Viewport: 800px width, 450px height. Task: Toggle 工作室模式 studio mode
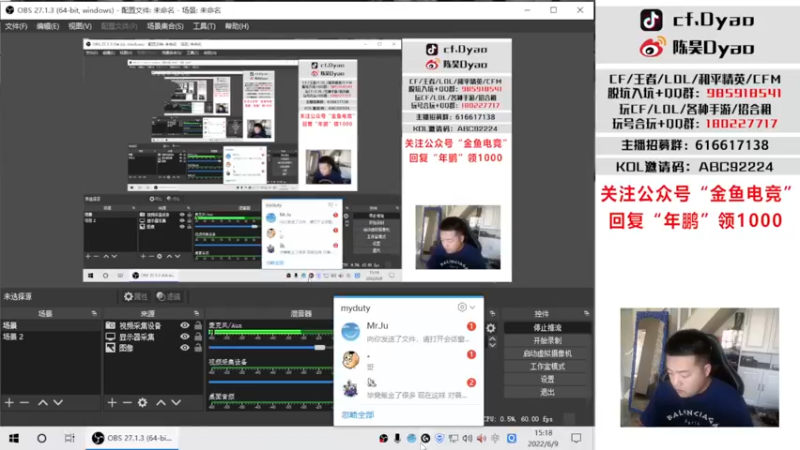[x=547, y=366]
